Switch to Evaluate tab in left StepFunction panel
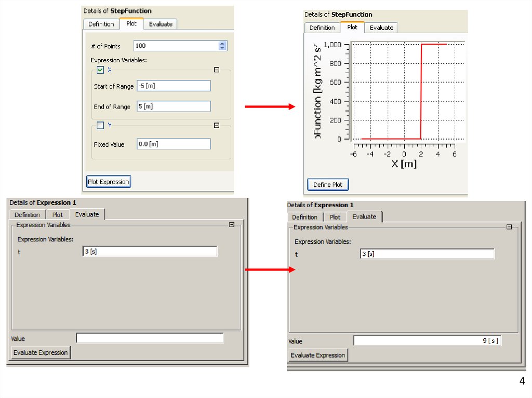This screenshot has width=532, height=398. pos(161,24)
